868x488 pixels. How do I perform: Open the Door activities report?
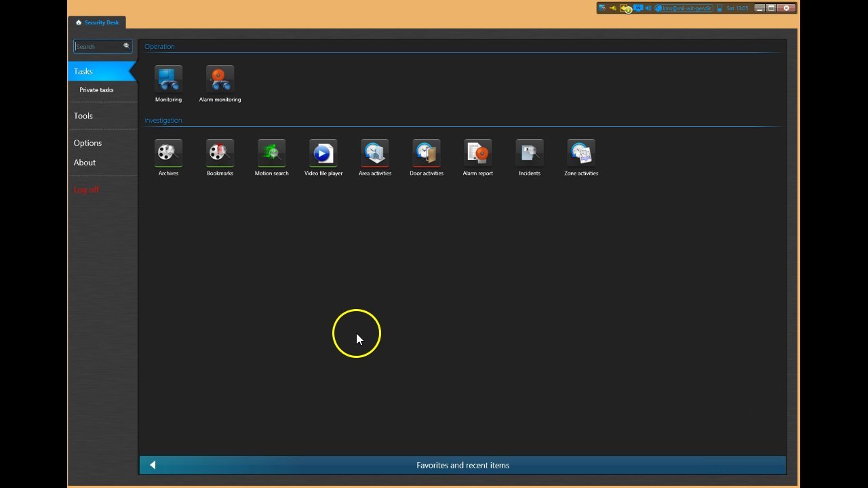point(426,153)
